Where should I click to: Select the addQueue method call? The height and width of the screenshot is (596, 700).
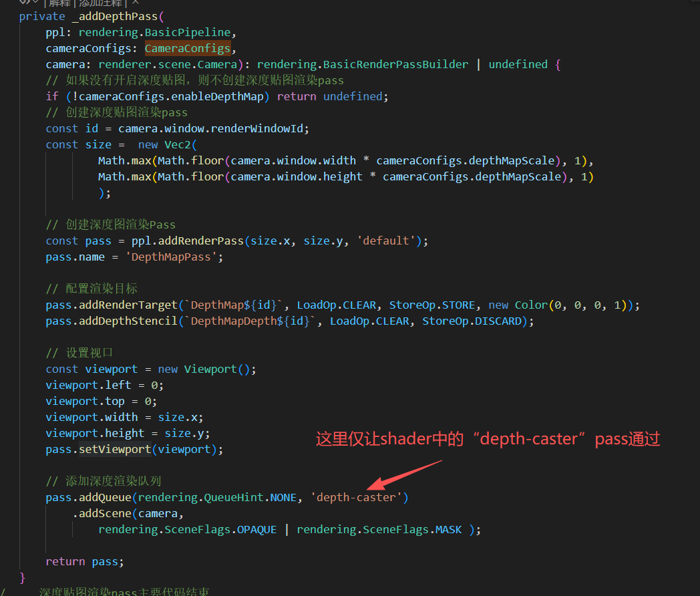(105, 498)
